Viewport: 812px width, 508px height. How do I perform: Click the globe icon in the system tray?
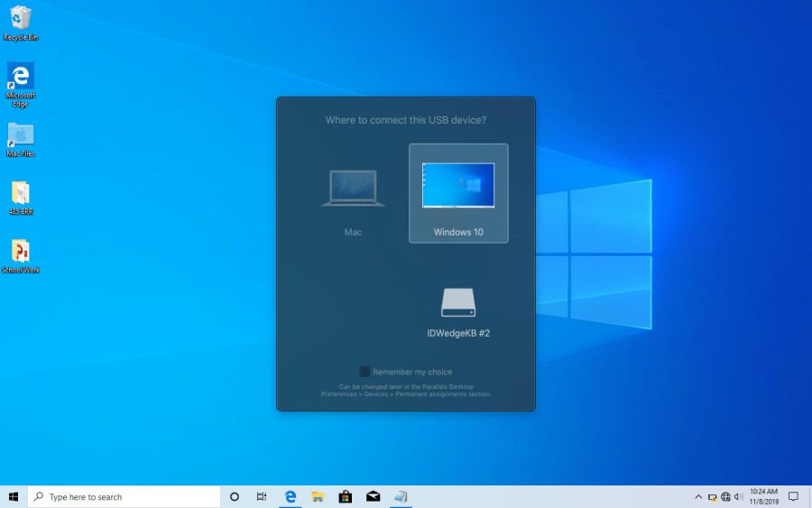coord(725,497)
